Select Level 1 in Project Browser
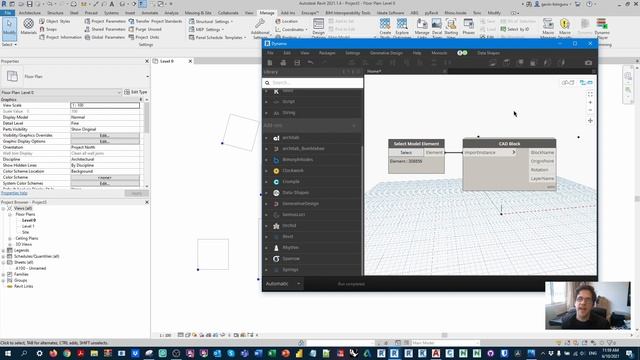This screenshot has width=640, height=360. [x=28, y=226]
